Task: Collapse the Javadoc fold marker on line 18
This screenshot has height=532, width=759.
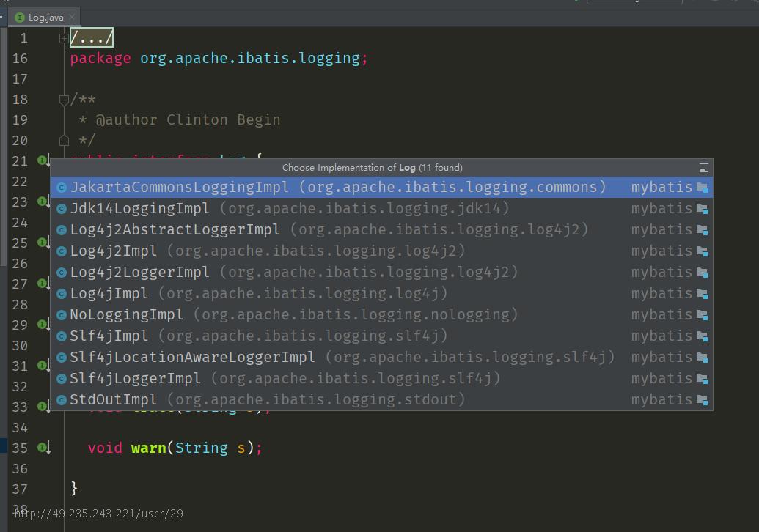Action: point(63,100)
